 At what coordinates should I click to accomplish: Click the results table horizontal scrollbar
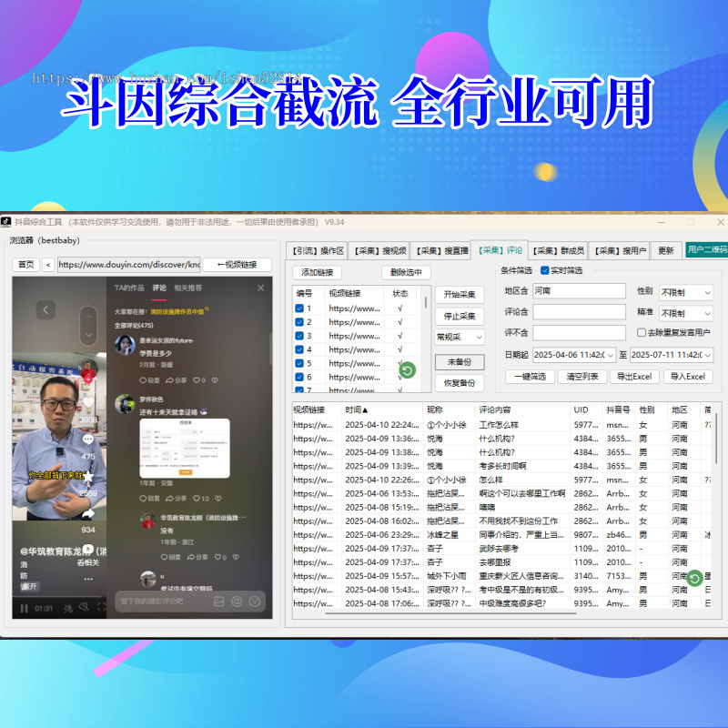pos(450,613)
